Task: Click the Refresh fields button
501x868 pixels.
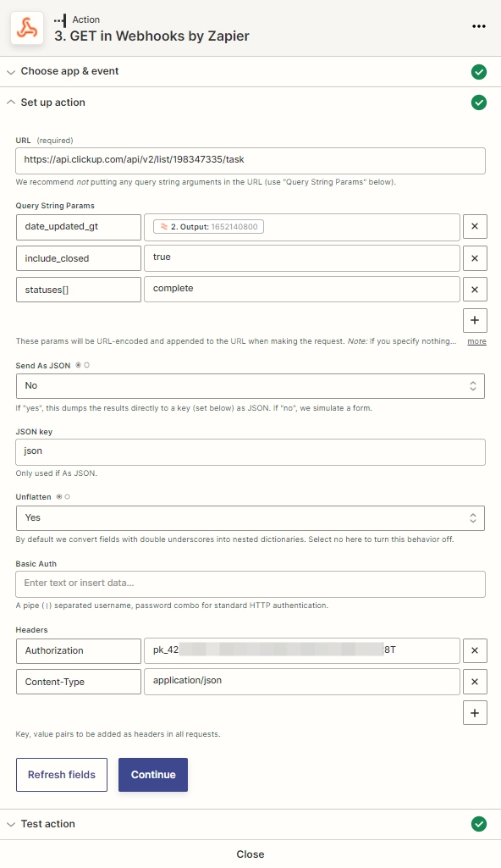Action: tap(62, 775)
